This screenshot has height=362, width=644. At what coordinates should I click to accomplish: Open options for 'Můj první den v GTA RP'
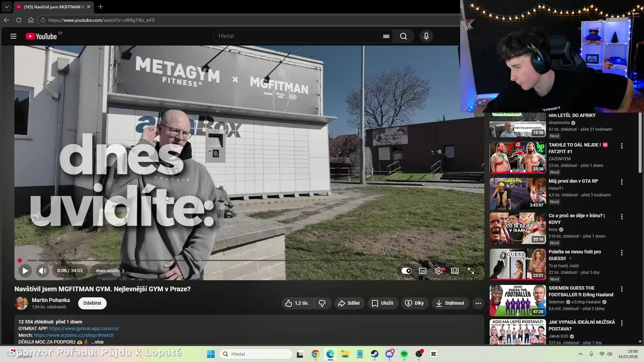tap(622, 182)
